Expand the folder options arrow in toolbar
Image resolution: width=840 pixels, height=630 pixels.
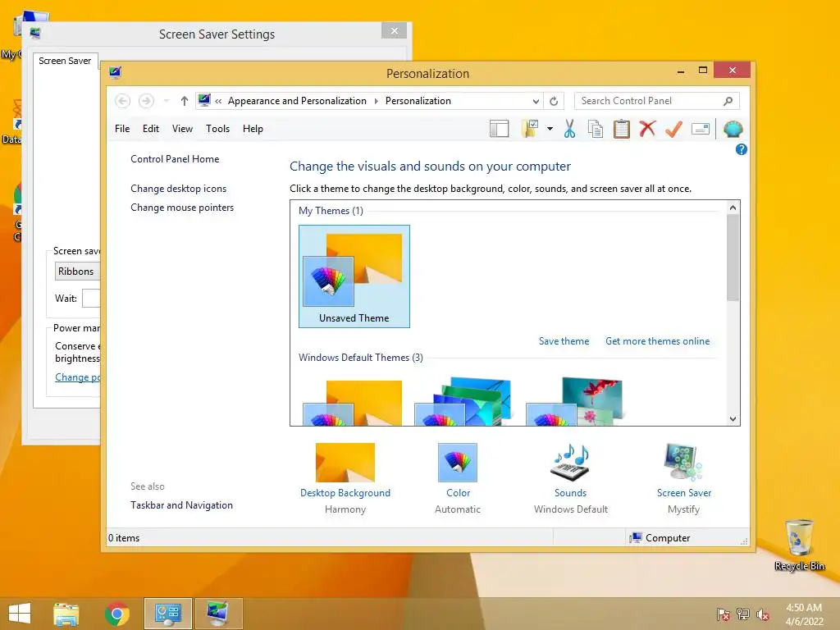click(550, 129)
